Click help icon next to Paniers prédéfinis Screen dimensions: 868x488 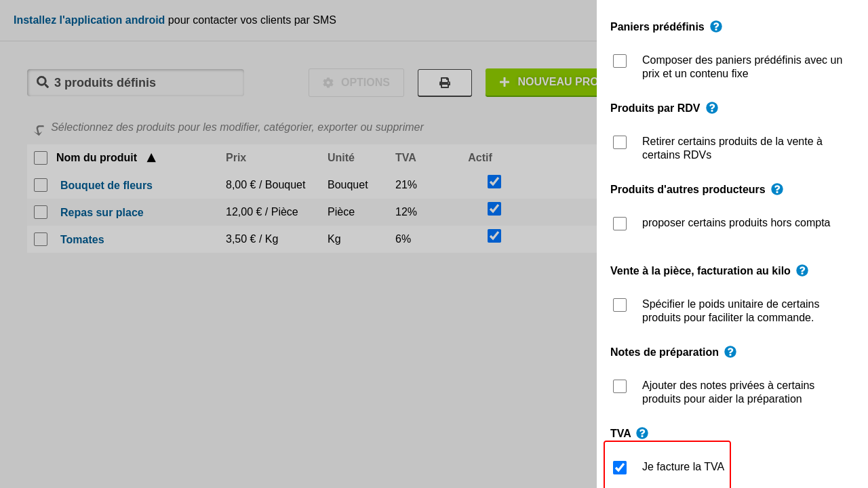(x=716, y=26)
